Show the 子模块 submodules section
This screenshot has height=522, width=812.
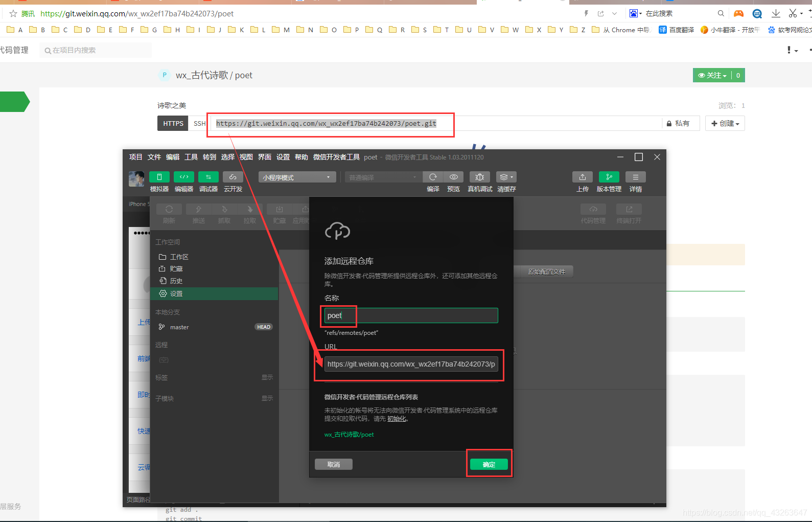coord(267,398)
